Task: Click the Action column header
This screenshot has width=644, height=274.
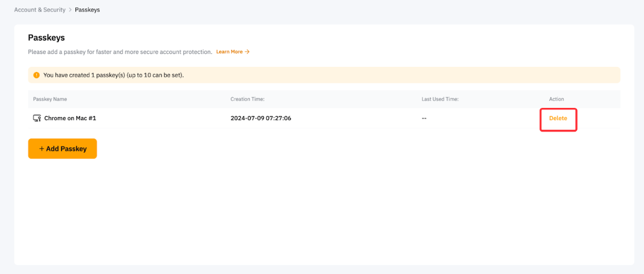Action: 556,99
